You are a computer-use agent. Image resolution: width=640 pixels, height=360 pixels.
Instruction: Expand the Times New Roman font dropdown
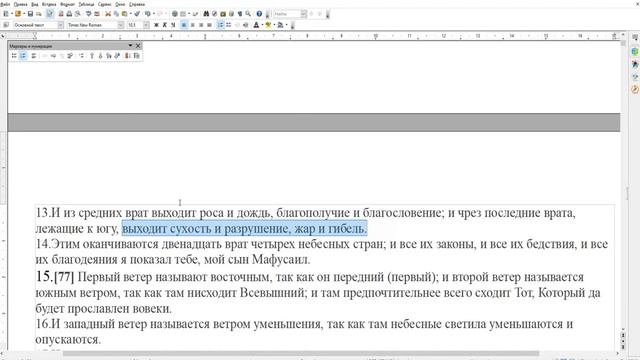[x=121, y=25]
